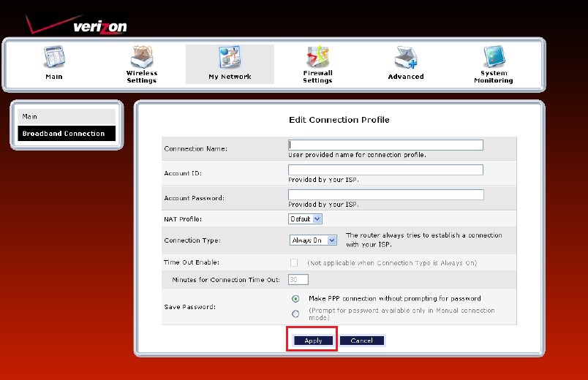Image resolution: width=588 pixels, height=380 pixels.
Task: Open the Advanced icon with plus sign
Action: [x=406, y=57]
